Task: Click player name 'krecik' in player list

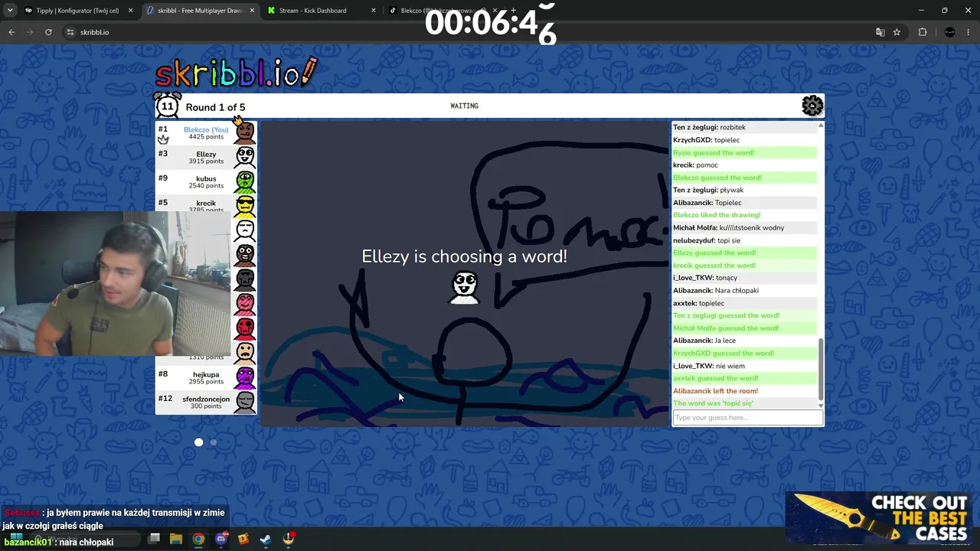Action: tap(206, 203)
